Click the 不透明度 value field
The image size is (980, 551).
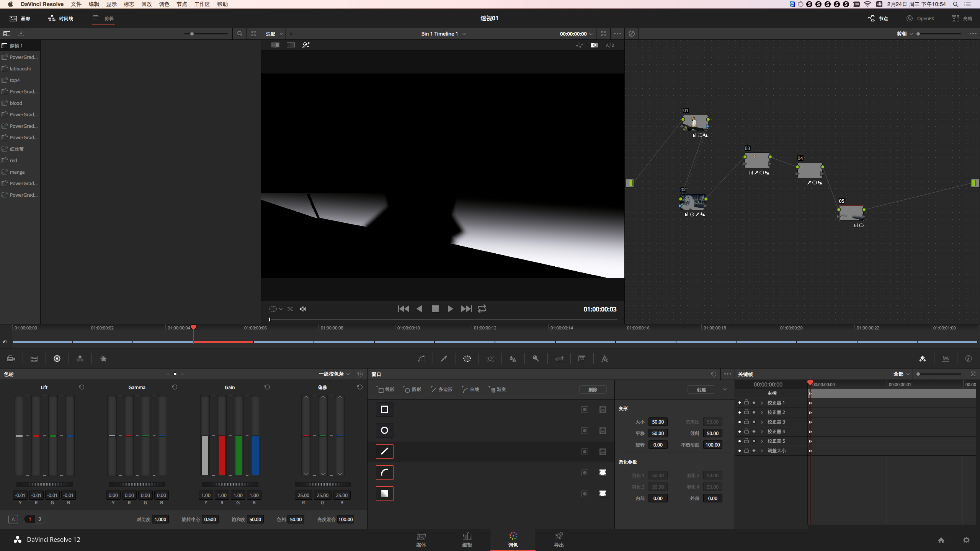click(x=712, y=445)
